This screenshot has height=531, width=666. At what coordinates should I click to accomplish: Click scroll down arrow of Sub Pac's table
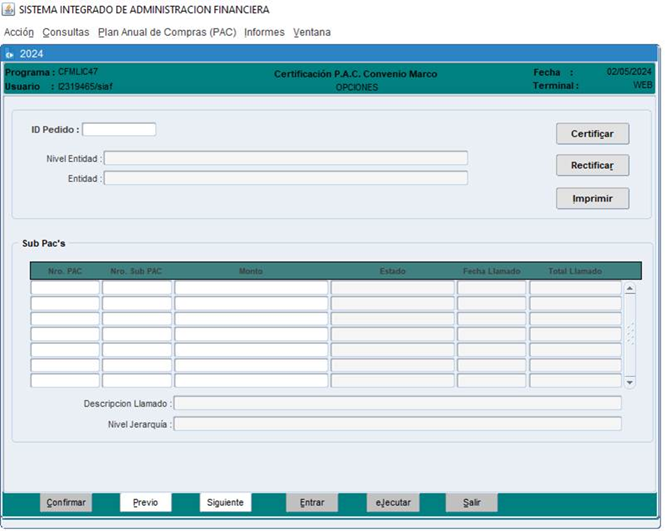(629, 382)
